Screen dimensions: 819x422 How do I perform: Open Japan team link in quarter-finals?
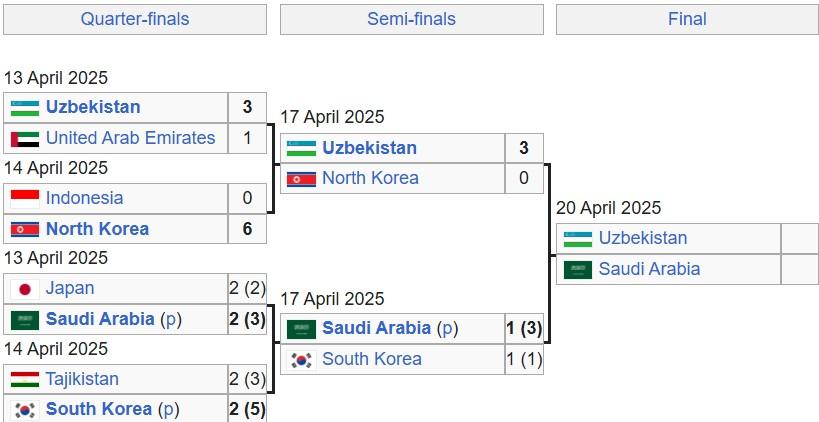pos(70,288)
